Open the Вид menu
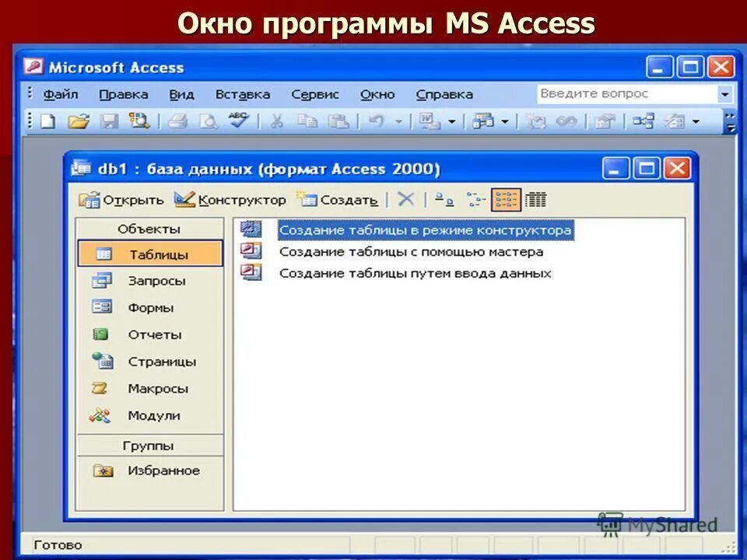Viewport: 747px width, 560px height. (181, 94)
